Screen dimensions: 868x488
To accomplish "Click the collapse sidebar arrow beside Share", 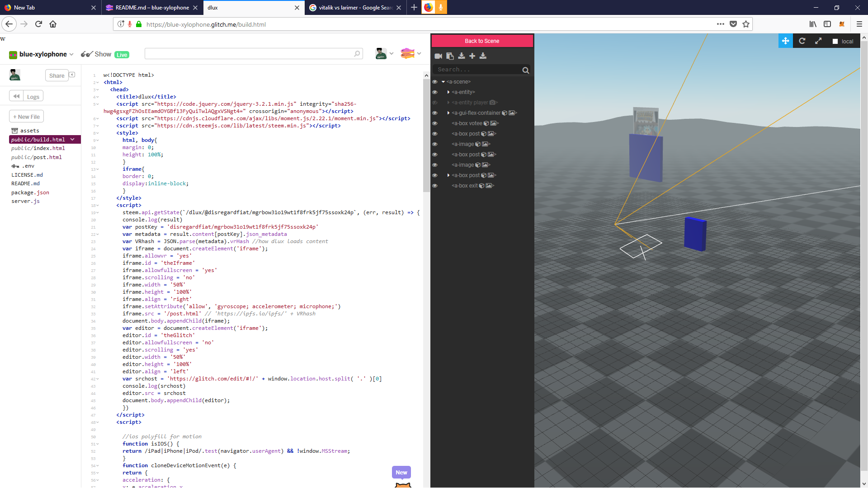I will [x=72, y=75].
